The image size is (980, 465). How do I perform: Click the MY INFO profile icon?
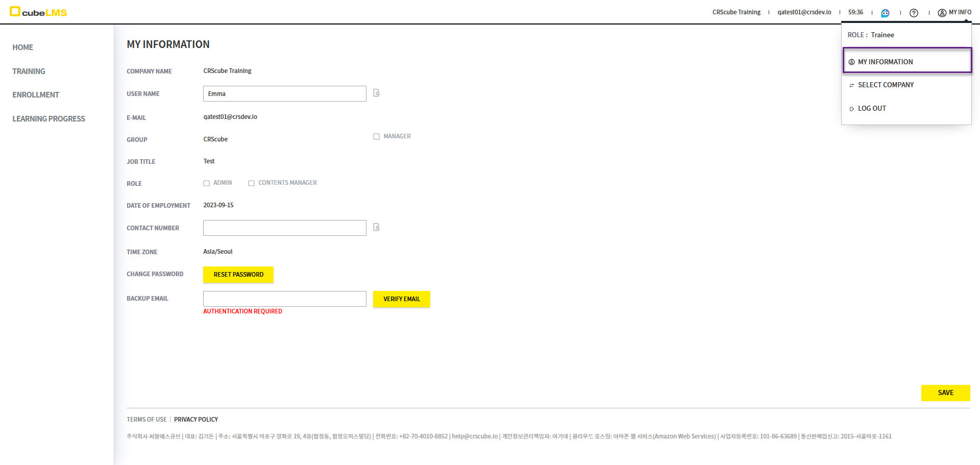(942, 13)
